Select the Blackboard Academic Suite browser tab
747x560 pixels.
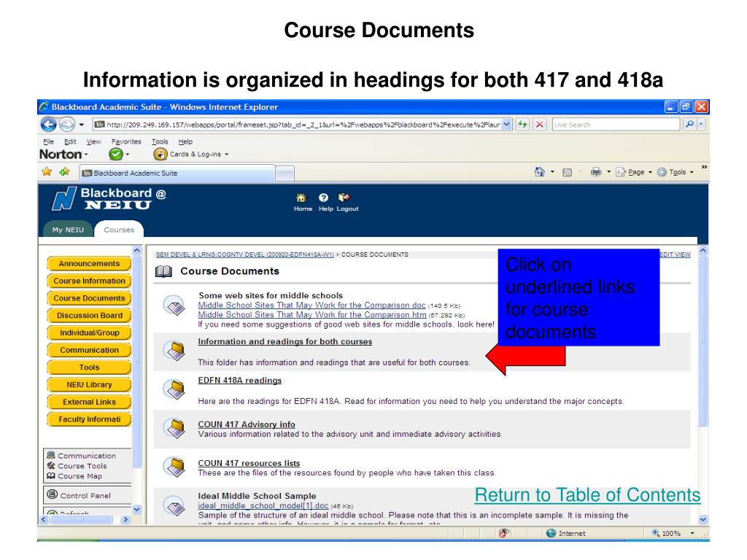pos(177,173)
